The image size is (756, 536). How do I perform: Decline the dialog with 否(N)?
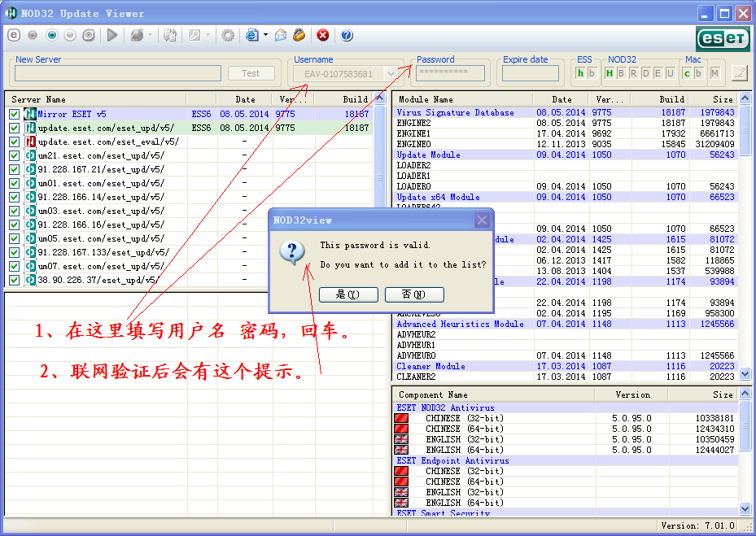[414, 294]
